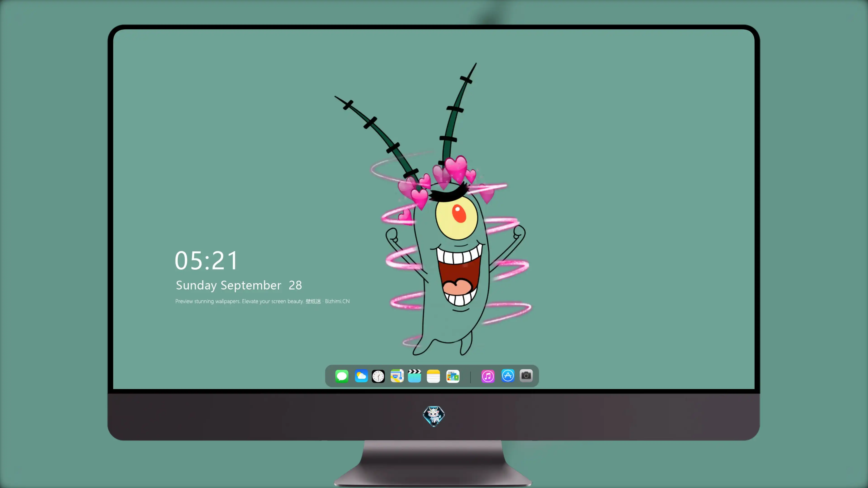Open the Clock app in the dock
This screenshot has height=488, width=868.
[378, 376]
